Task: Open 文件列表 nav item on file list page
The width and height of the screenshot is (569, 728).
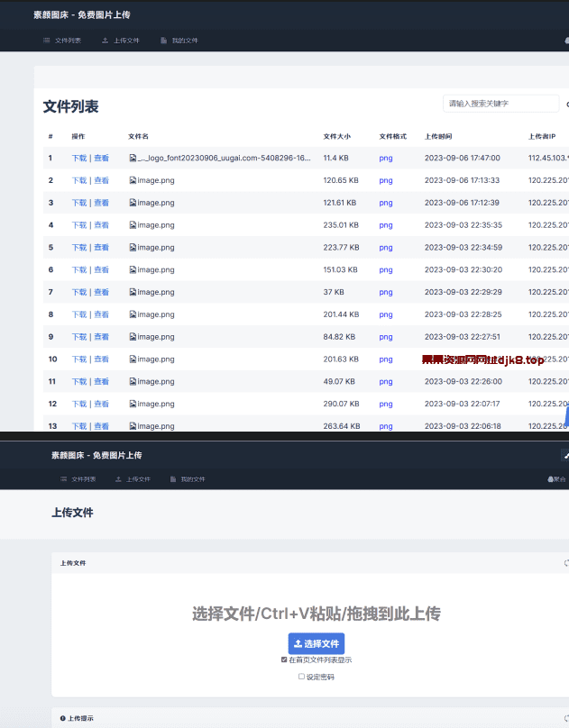Action: tap(62, 41)
